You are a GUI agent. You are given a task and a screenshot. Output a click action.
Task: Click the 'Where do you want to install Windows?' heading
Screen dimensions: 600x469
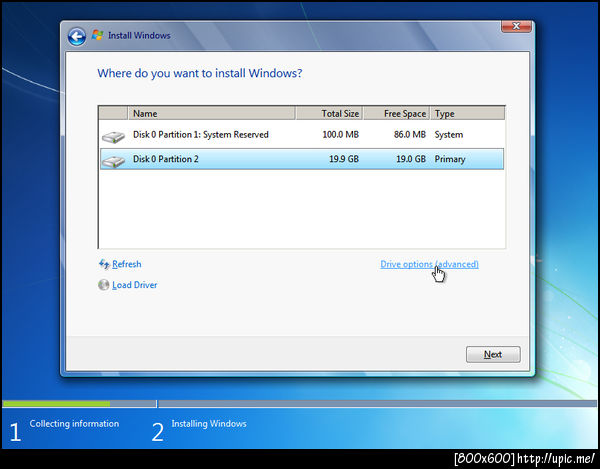[200, 73]
